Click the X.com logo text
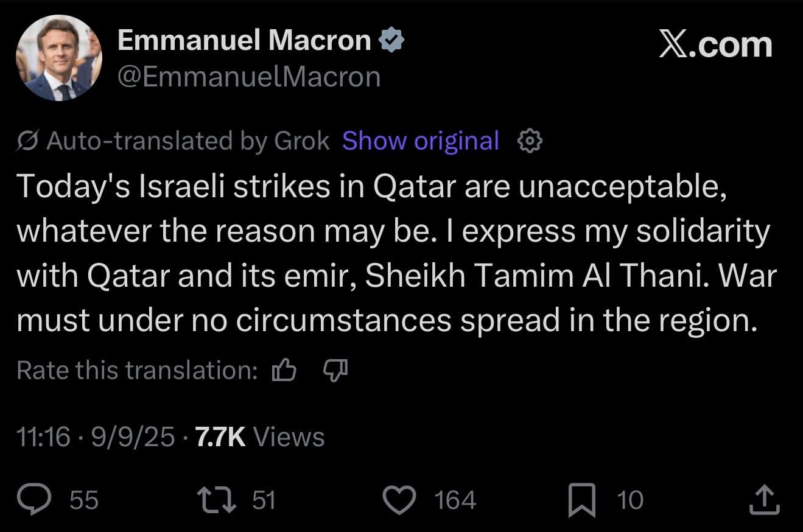Image resolution: width=803 pixels, height=532 pixels. tap(715, 46)
